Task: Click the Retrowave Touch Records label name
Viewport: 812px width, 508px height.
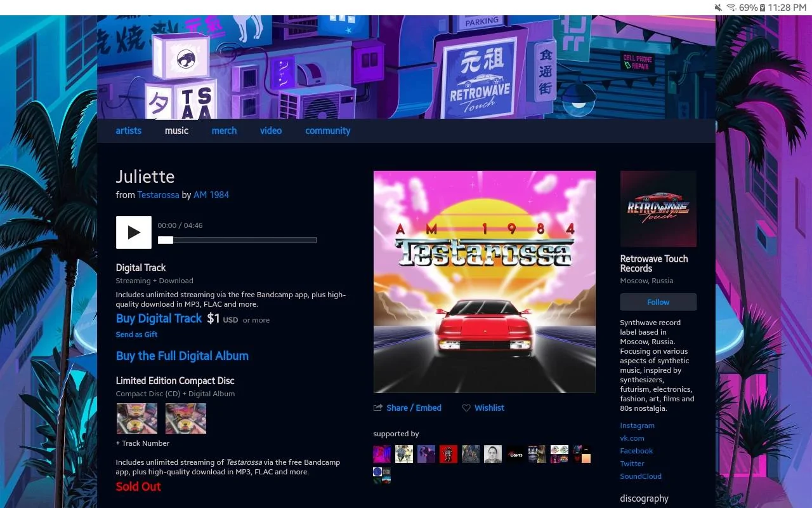Action: pyautogui.click(x=654, y=264)
